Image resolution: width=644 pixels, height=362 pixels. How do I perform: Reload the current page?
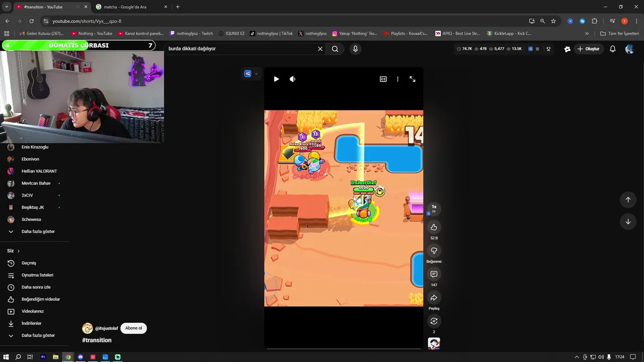point(31,21)
